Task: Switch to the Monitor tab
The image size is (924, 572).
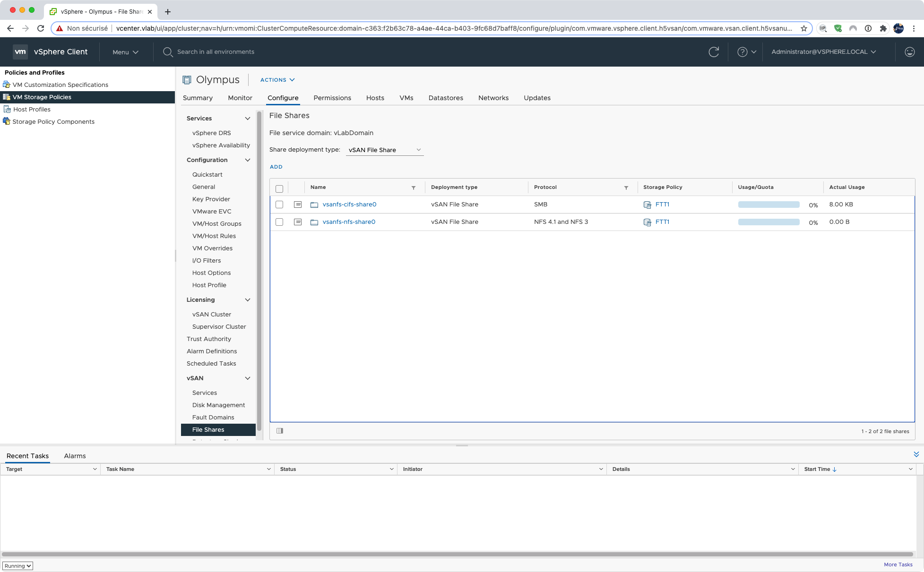Action: [x=240, y=98]
